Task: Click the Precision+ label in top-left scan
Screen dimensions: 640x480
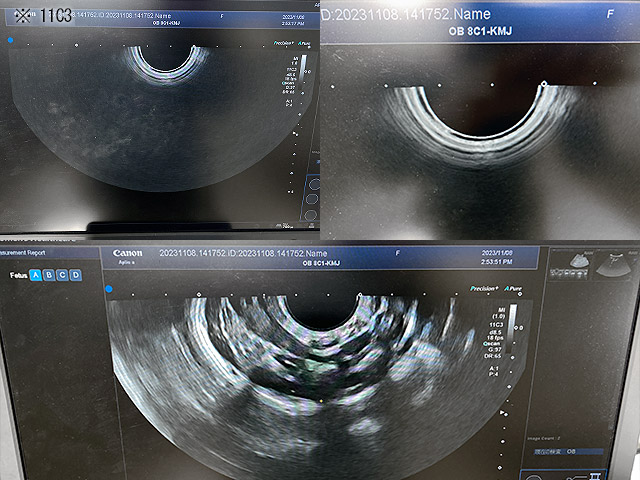Action: (283, 43)
